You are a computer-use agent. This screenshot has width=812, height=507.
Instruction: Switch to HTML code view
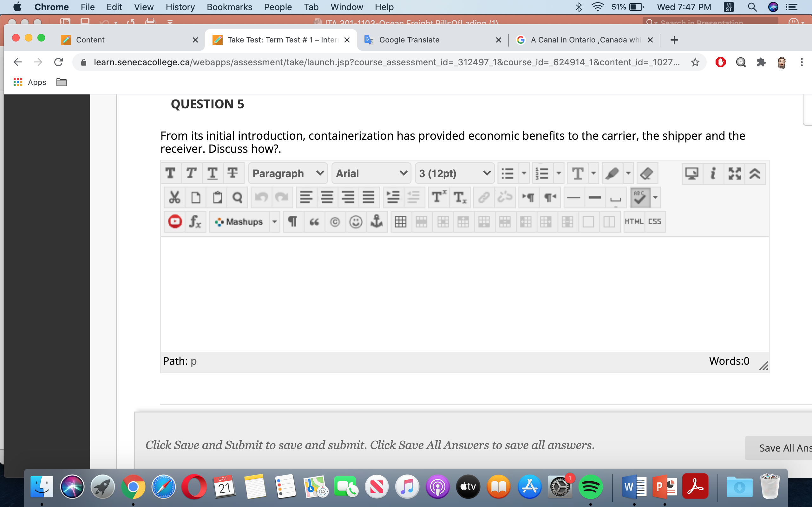click(x=634, y=221)
